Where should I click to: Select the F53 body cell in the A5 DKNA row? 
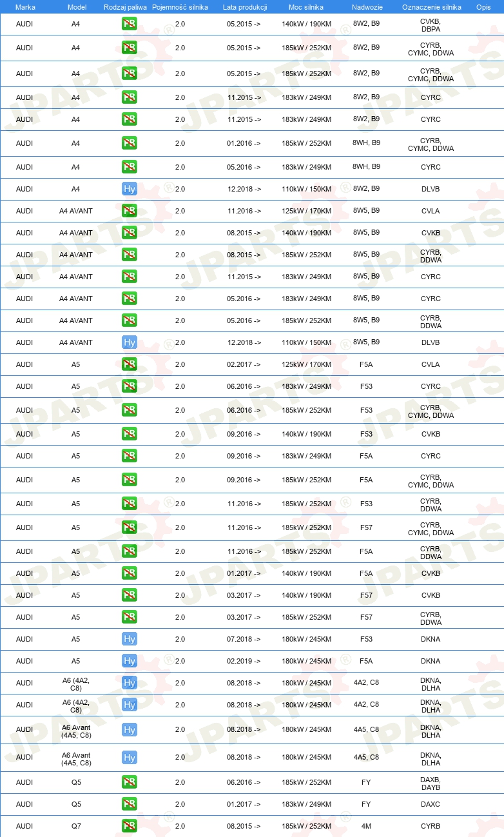[x=366, y=639]
